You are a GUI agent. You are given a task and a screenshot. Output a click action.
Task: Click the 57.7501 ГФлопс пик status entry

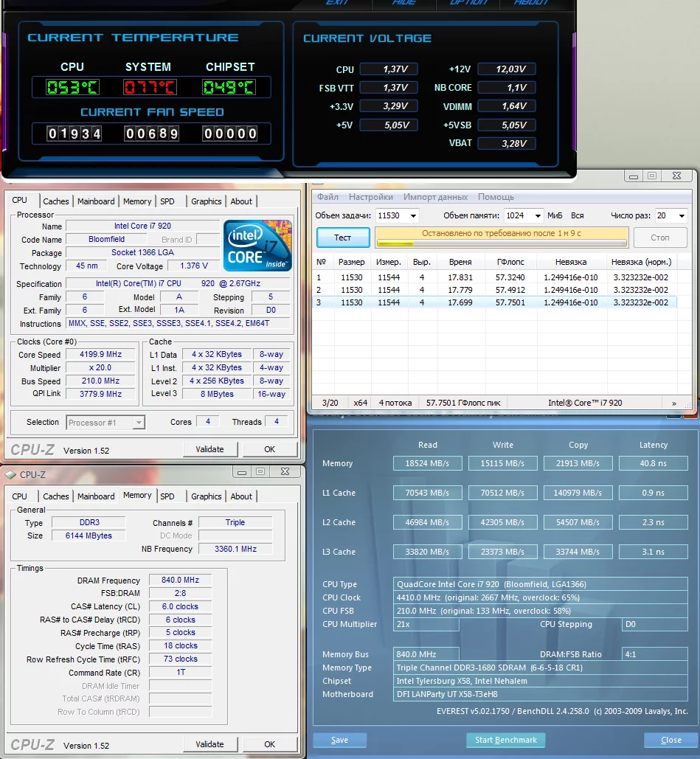[x=463, y=403]
